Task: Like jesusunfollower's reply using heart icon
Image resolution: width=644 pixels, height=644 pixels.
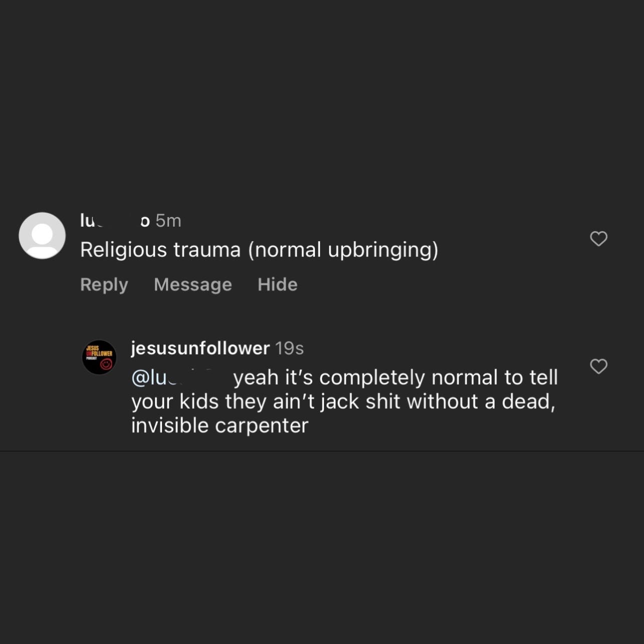Action: click(x=598, y=367)
